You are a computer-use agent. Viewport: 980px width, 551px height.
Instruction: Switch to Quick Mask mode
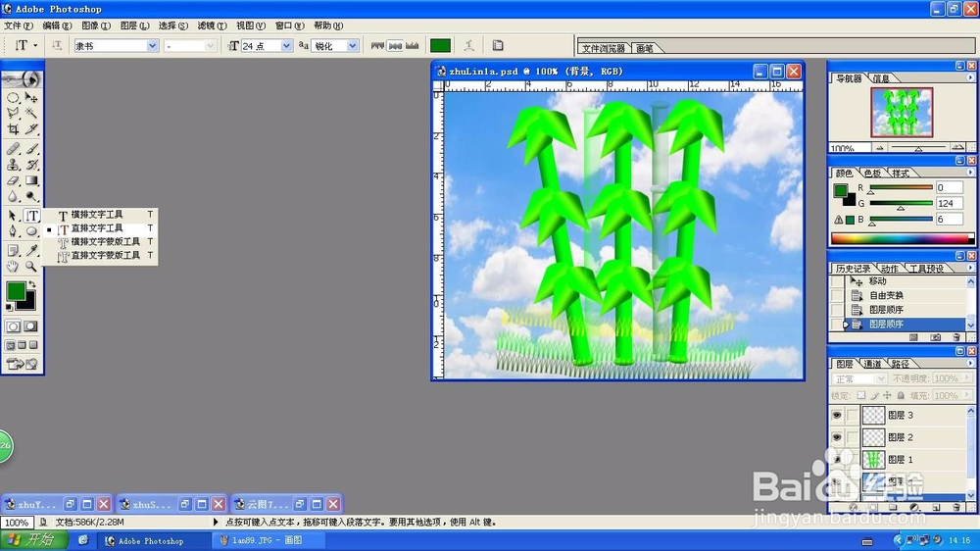[30, 326]
